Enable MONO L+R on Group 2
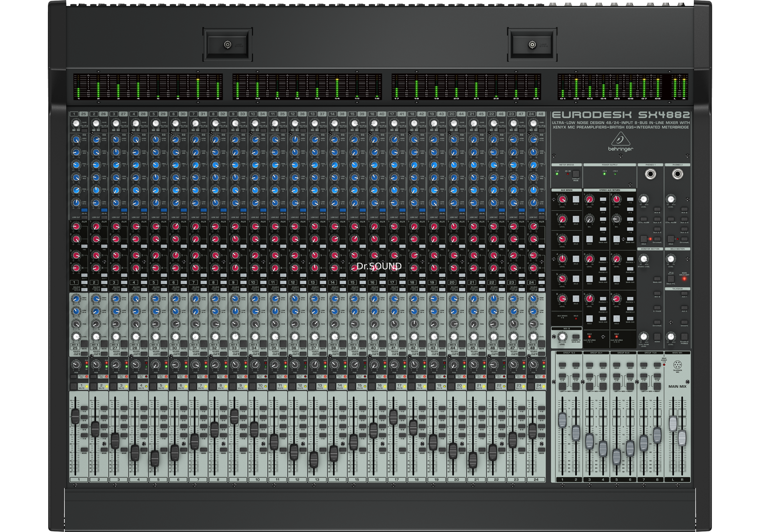This screenshot has width=760, height=532. click(x=576, y=375)
